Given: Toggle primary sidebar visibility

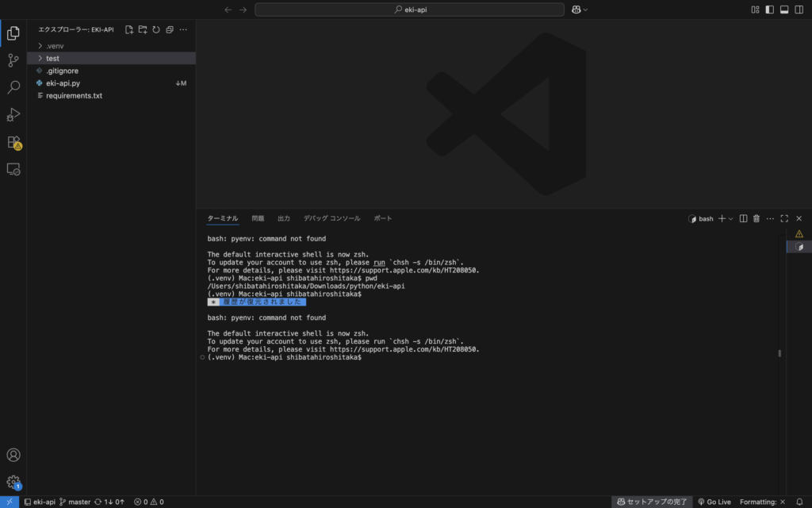Looking at the screenshot, I should point(769,10).
